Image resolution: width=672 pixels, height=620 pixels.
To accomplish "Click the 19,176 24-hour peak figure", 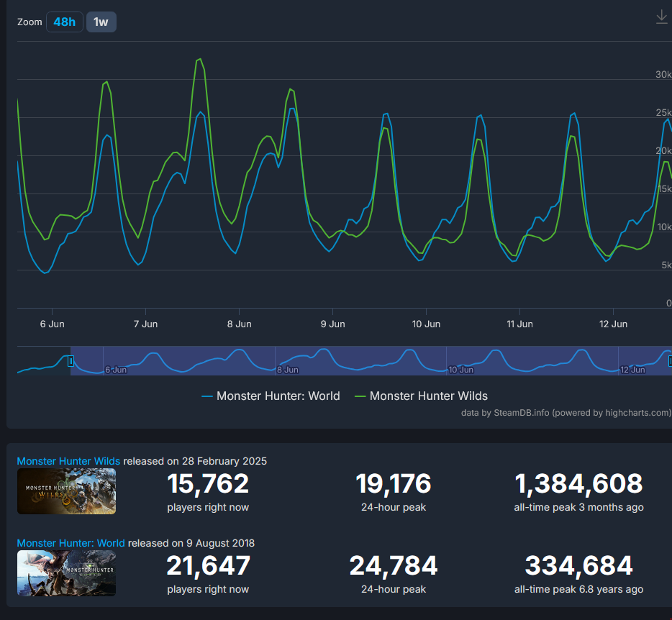I will tap(394, 484).
